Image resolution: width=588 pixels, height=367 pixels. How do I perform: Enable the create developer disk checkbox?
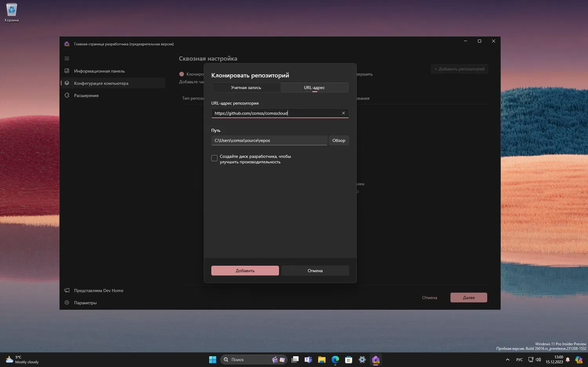214,158
